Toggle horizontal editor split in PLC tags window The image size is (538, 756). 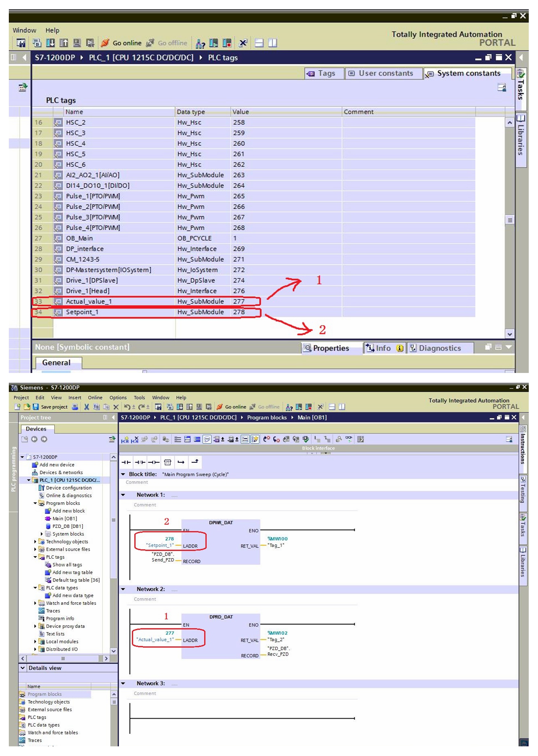[x=259, y=43]
